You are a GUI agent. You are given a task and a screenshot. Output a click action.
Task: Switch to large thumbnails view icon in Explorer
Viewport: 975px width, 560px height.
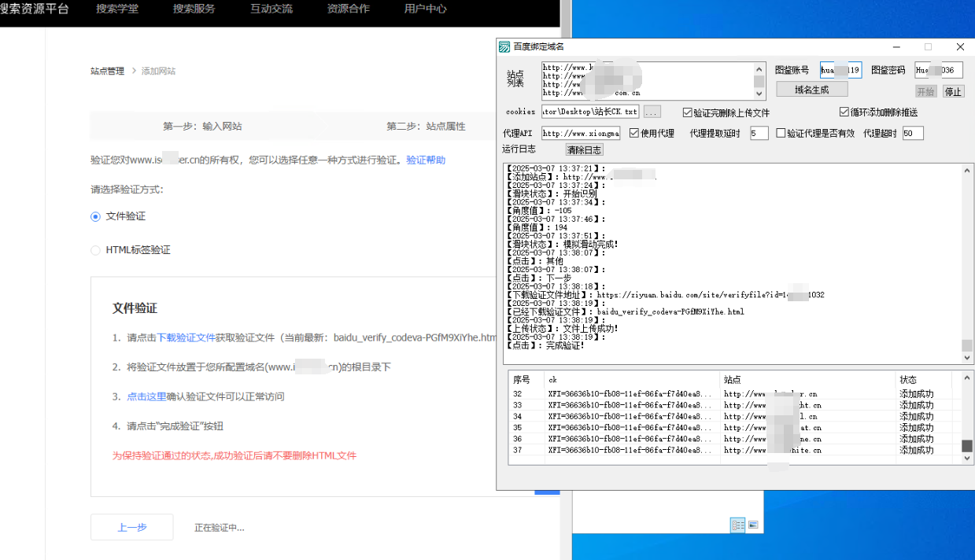coord(753,525)
